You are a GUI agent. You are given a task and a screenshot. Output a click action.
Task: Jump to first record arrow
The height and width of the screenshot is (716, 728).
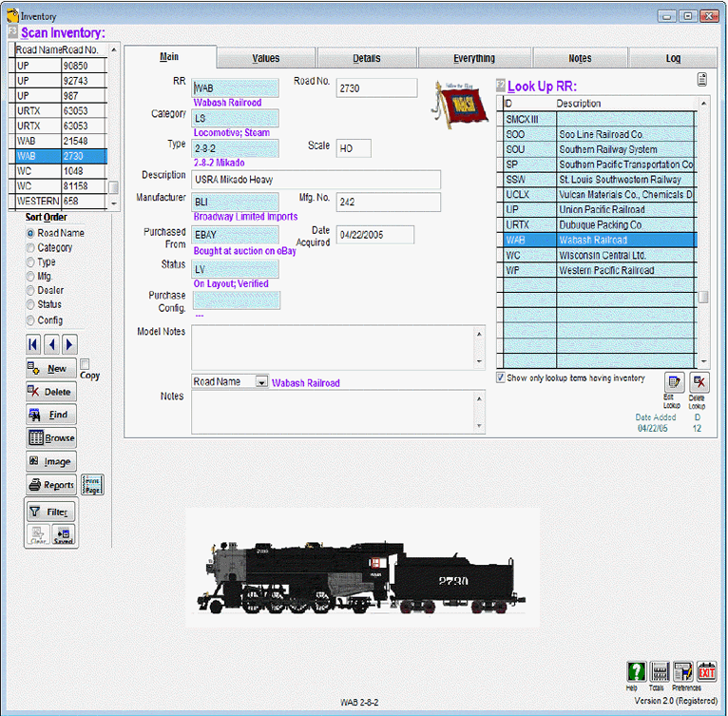pos(33,344)
